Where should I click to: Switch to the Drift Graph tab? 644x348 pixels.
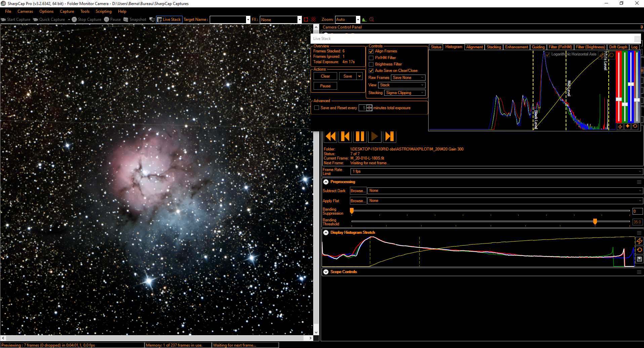618,47
